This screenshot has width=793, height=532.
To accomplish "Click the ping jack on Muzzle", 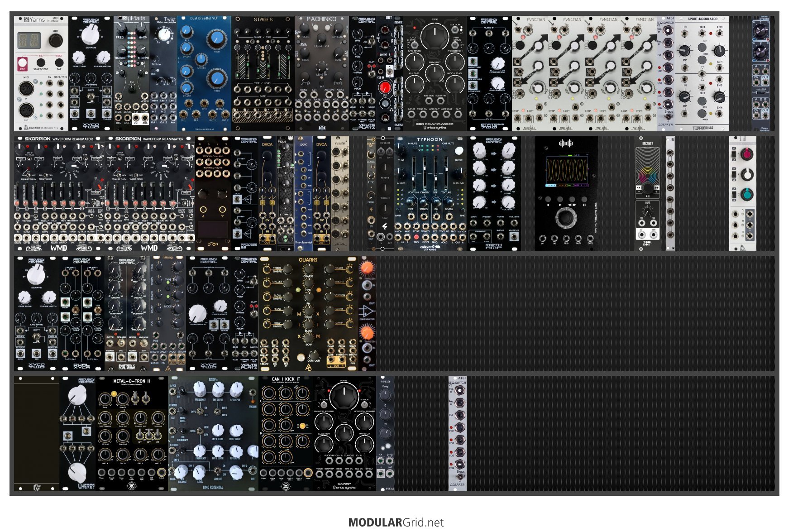I will (390, 461).
